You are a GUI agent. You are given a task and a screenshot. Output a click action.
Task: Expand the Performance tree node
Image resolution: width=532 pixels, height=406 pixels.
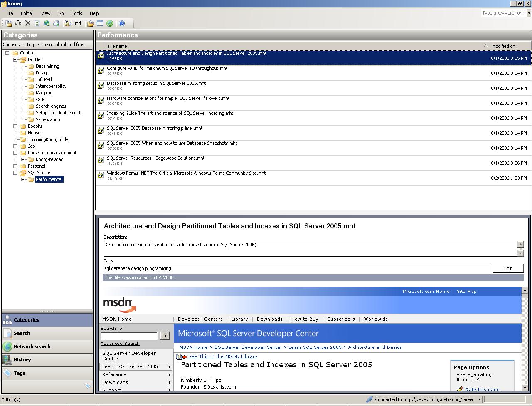[x=23, y=179]
